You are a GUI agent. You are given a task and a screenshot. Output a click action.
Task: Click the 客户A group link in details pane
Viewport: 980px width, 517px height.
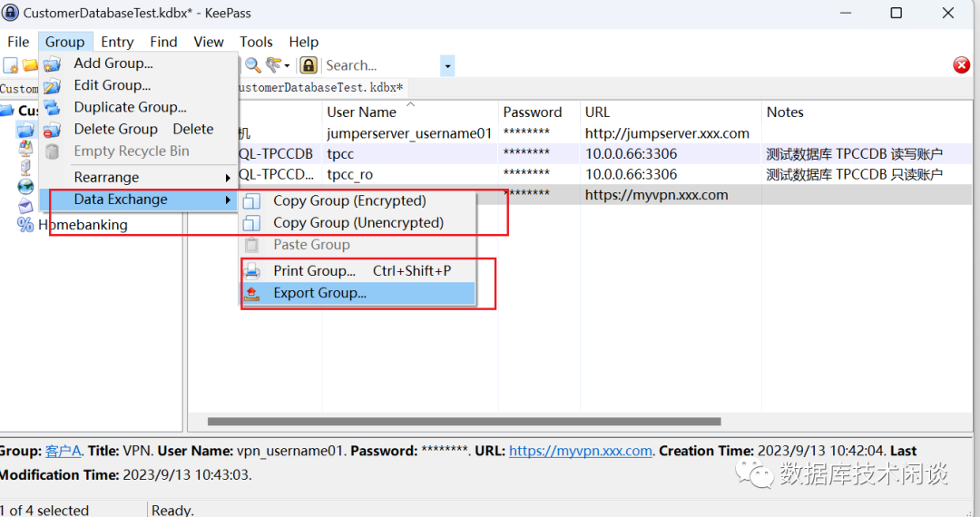64,451
